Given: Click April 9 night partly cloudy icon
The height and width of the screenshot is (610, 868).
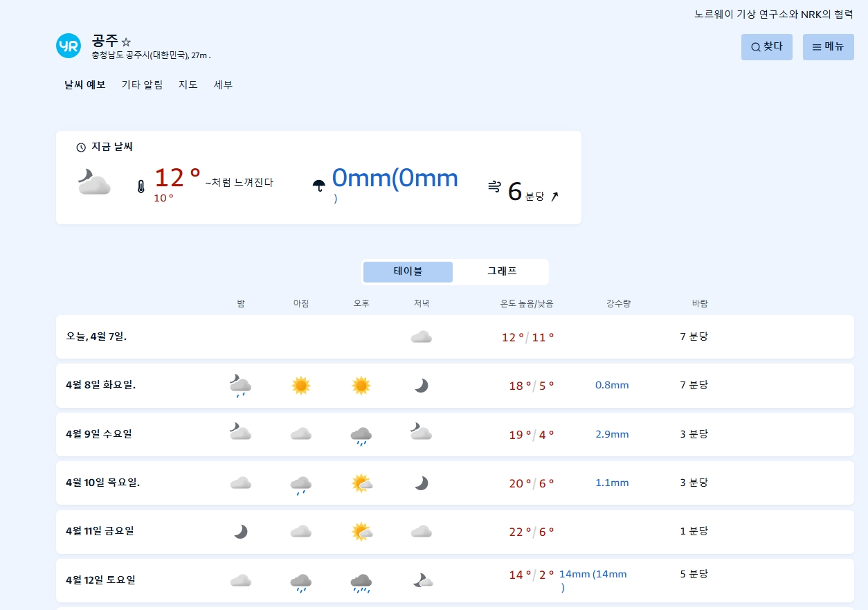Looking at the screenshot, I should coord(240,432).
